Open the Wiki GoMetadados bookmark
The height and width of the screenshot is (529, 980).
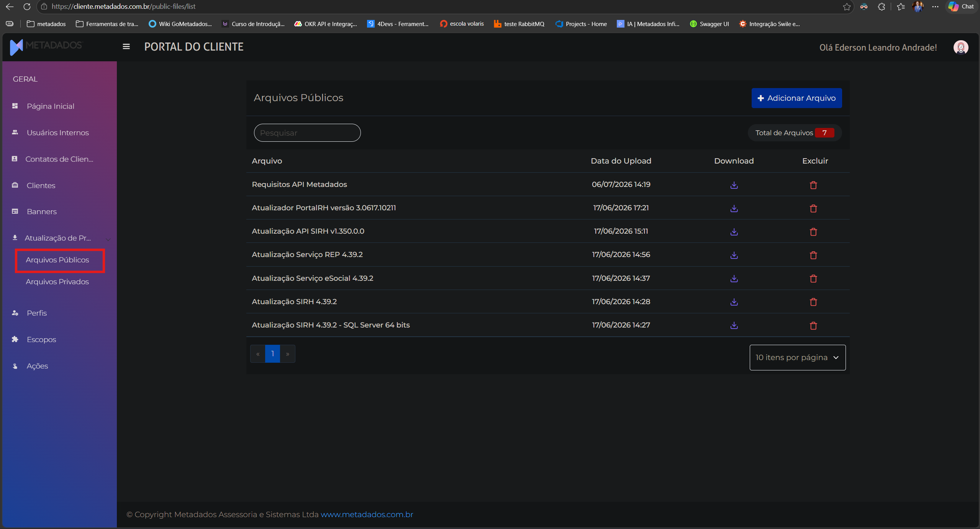pyautogui.click(x=180, y=24)
